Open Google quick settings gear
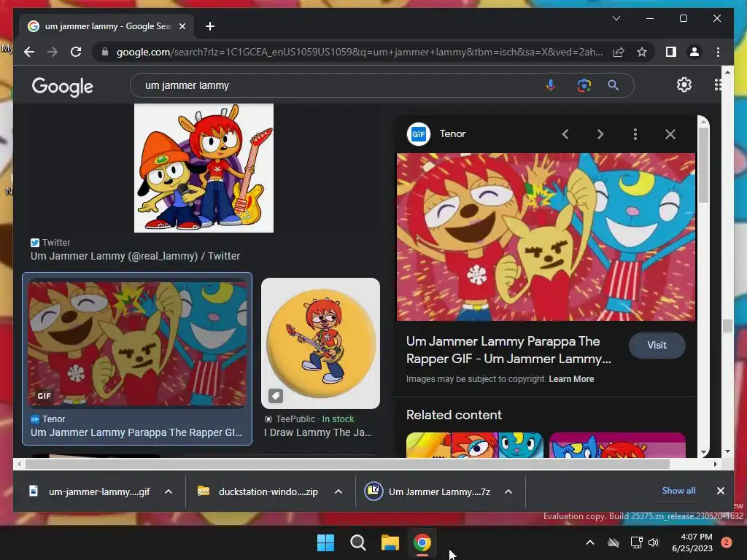The width and height of the screenshot is (747, 560). (x=684, y=85)
